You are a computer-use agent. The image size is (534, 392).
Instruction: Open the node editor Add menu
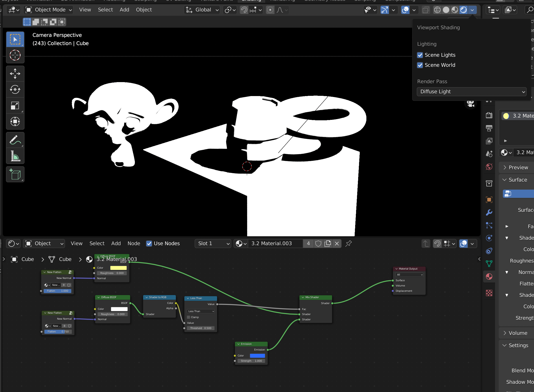[x=116, y=244]
